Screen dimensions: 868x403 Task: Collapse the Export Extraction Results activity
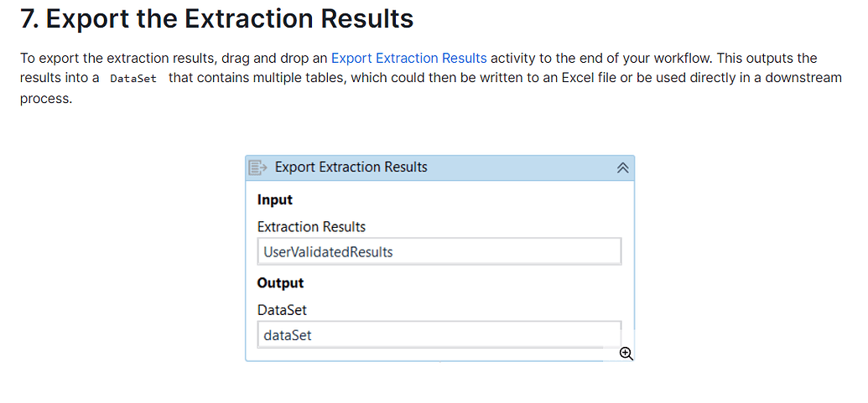tap(623, 168)
